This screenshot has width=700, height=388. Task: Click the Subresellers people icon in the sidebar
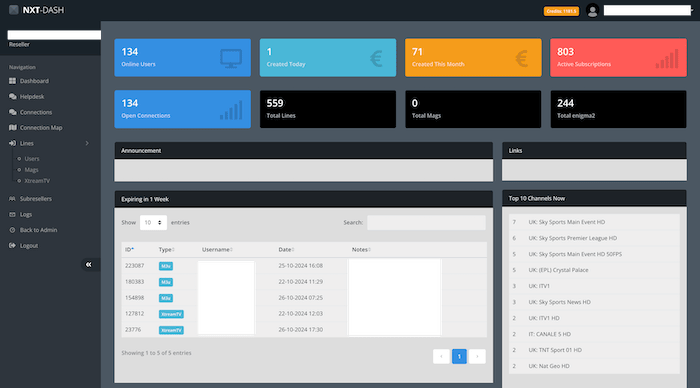(x=12, y=199)
